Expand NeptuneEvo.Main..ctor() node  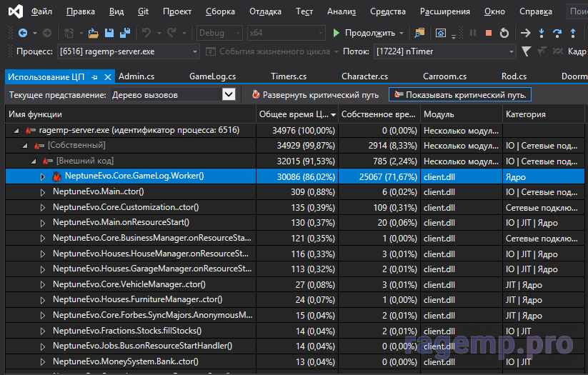[x=43, y=192]
